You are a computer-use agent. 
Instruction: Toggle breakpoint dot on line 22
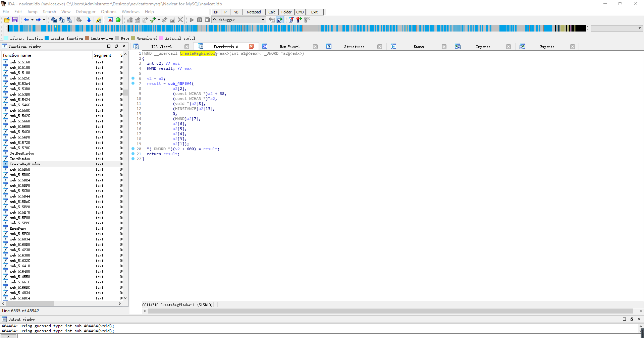coord(133,159)
